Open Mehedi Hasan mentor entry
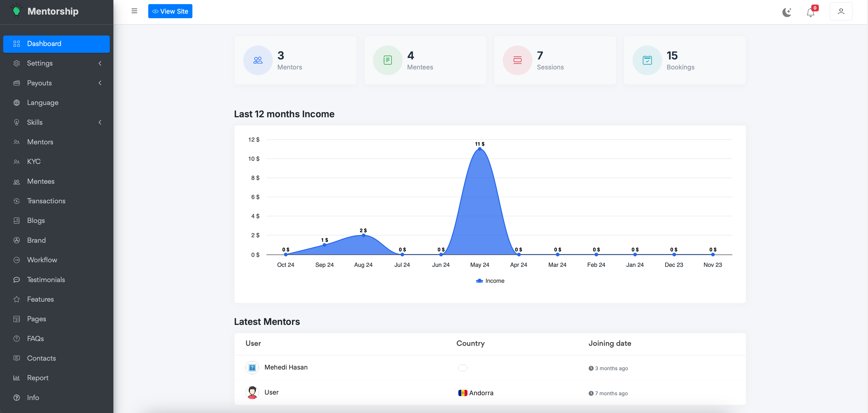 (x=286, y=367)
